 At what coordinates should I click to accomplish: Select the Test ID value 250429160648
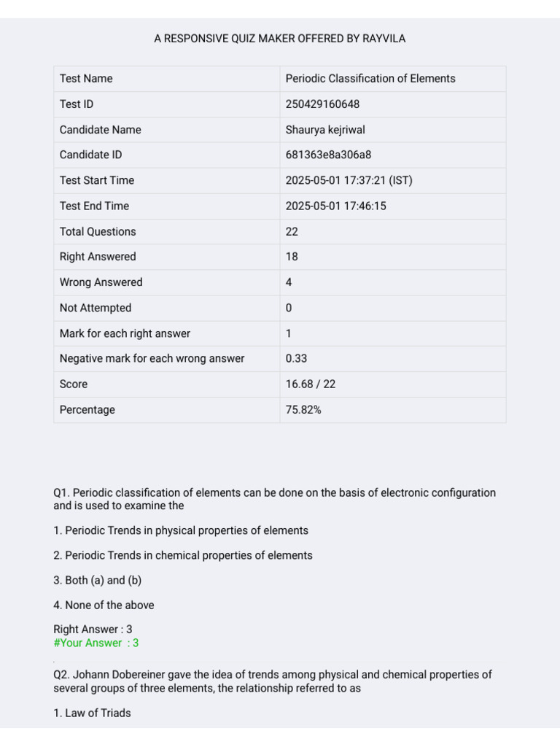click(x=322, y=104)
